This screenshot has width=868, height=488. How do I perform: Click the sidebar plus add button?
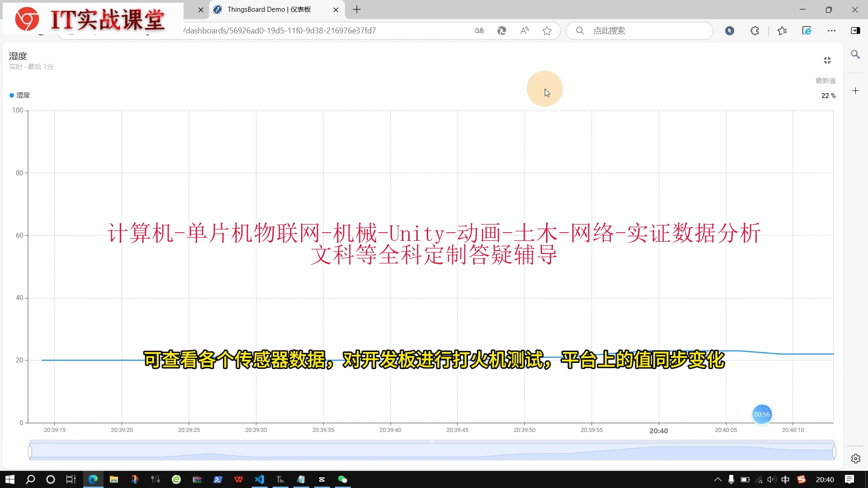pyautogui.click(x=855, y=91)
